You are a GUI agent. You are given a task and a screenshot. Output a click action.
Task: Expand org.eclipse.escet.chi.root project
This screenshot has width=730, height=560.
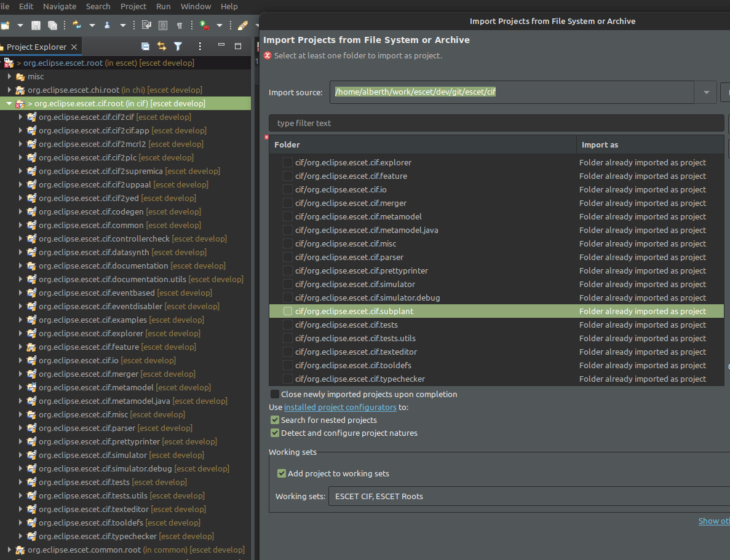tap(9, 90)
